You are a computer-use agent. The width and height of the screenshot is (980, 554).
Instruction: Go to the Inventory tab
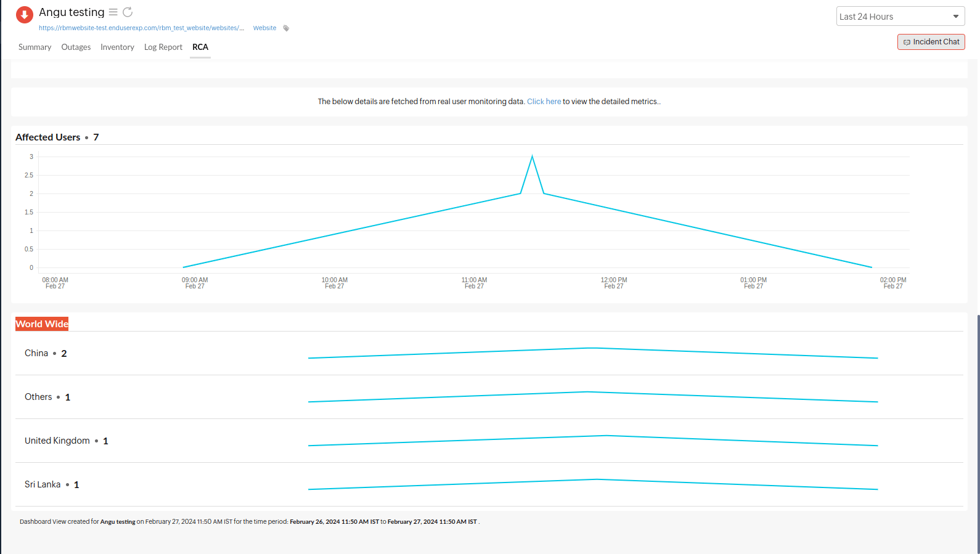(117, 47)
